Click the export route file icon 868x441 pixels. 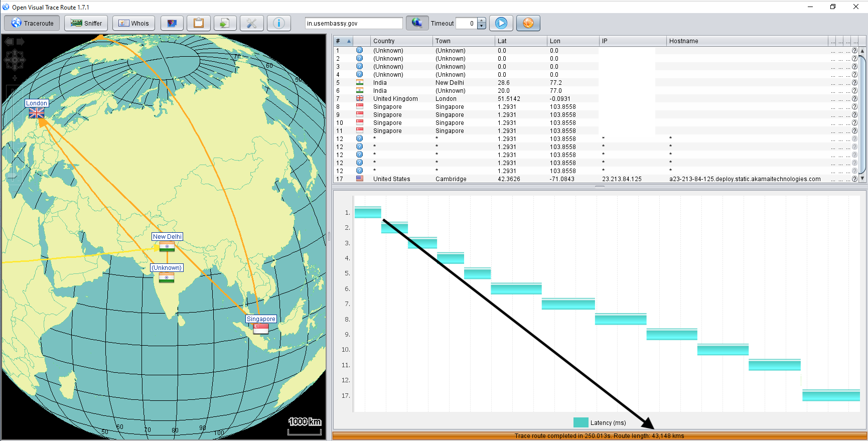click(x=225, y=23)
